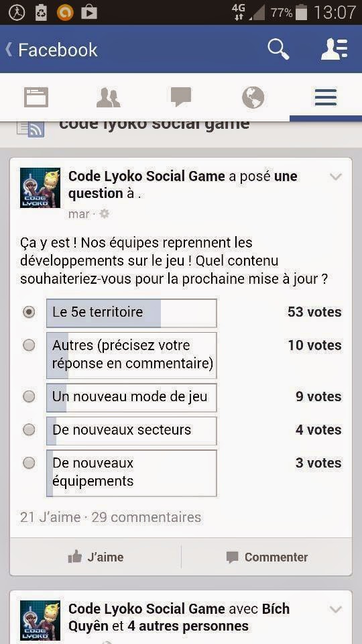The height and width of the screenshot is (644, 362).
Task: Open the '29 commentaires' link
Action: [146, 517]
